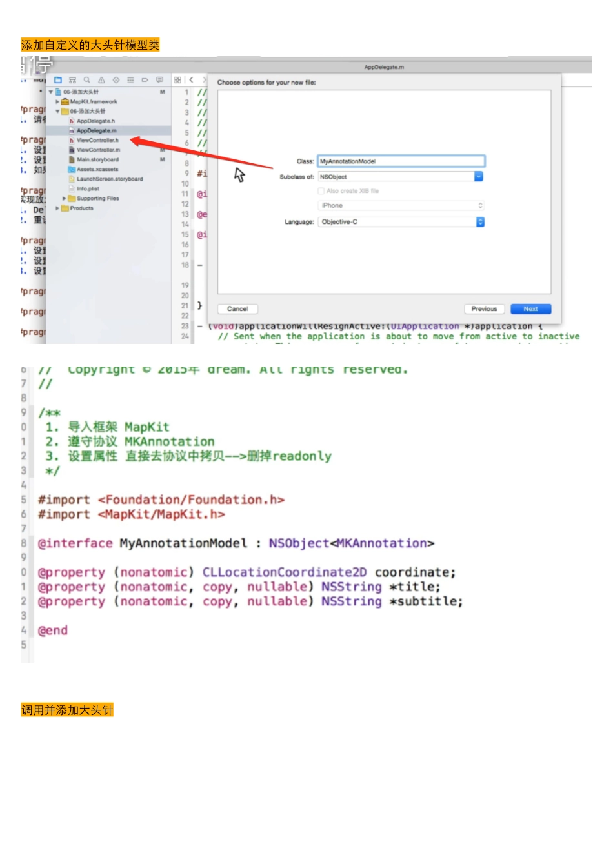This screenshot has height=868, width=613.
Task: Click the Next button
Action: coord(530,309)
